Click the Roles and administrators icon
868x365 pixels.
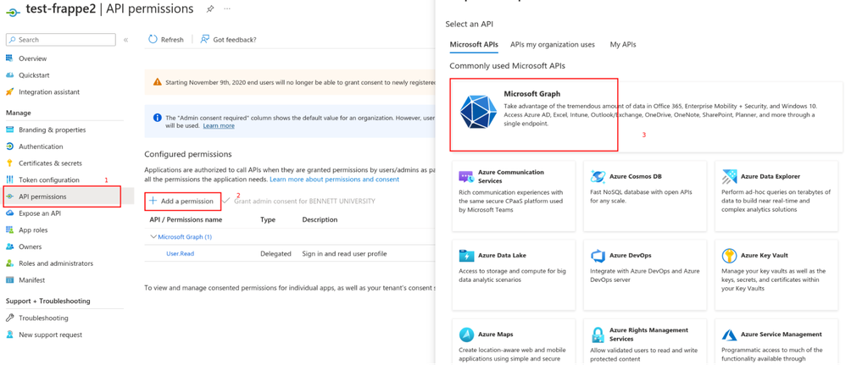9,263
